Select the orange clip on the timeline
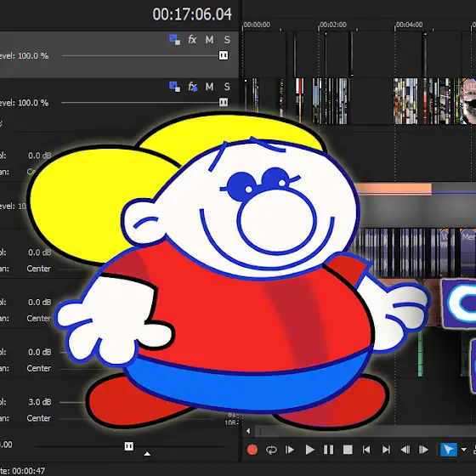 click(x=394, y=189)
